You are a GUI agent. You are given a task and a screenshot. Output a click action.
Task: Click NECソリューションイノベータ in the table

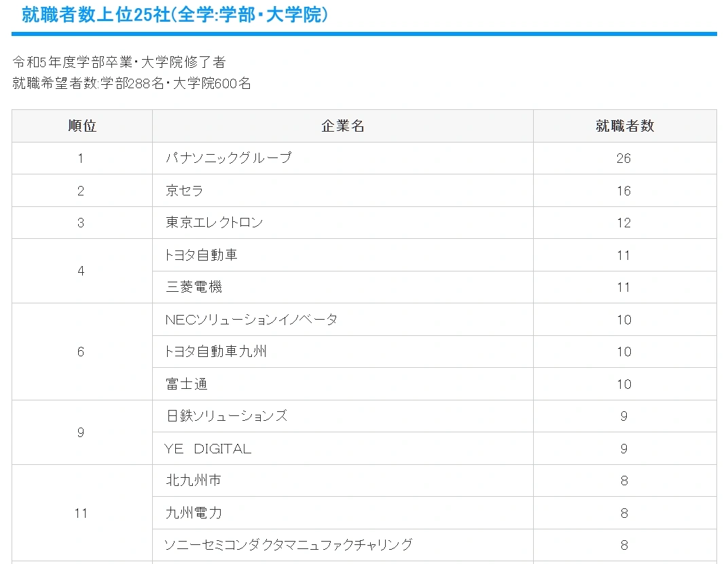(251, 320)
